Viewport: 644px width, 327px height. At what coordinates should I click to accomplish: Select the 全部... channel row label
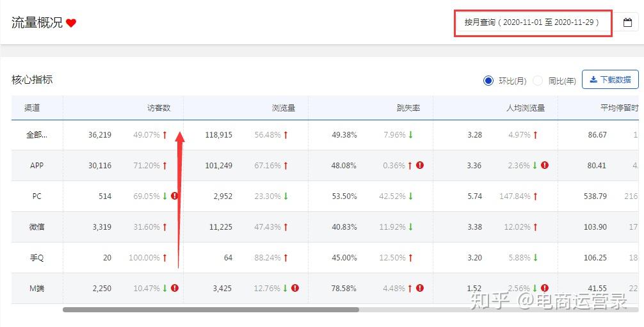37,135
